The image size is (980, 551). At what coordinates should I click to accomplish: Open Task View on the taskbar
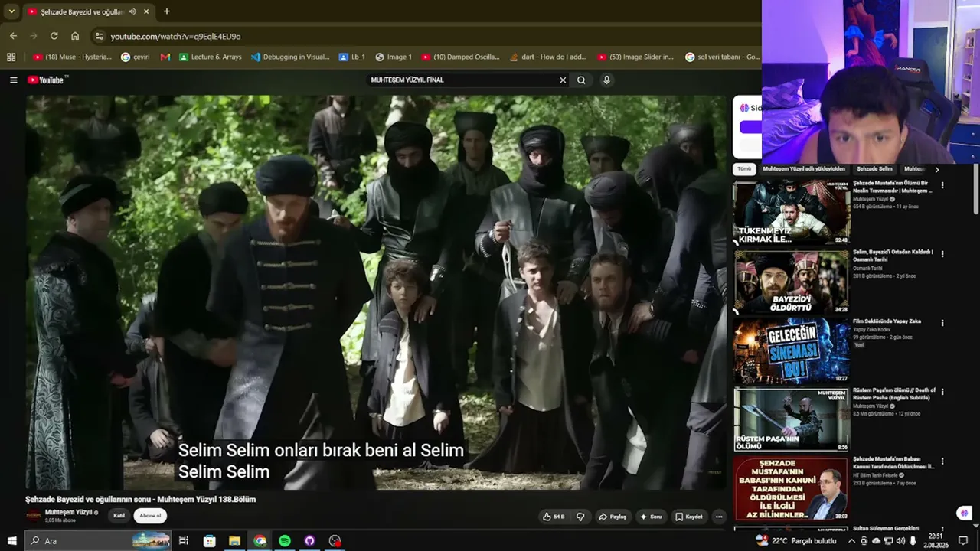click(184, 541)
